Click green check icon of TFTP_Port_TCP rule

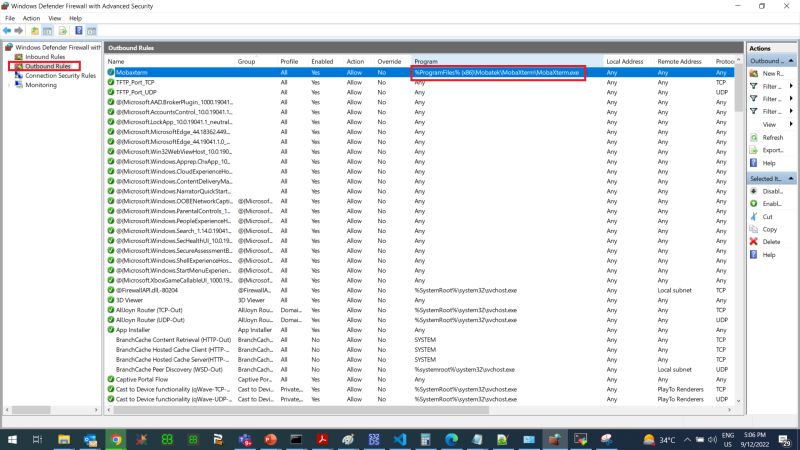(111, 82)
